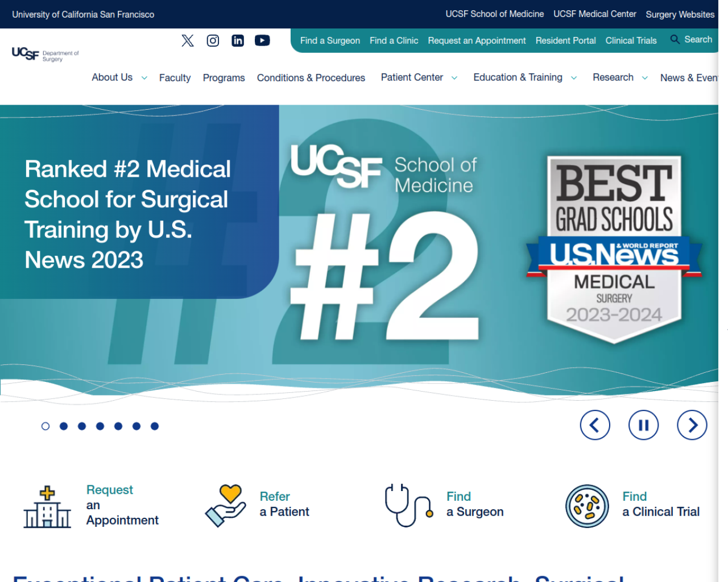Open the Programs menu item
Screen dimensions: 728x582
point(224,78)
